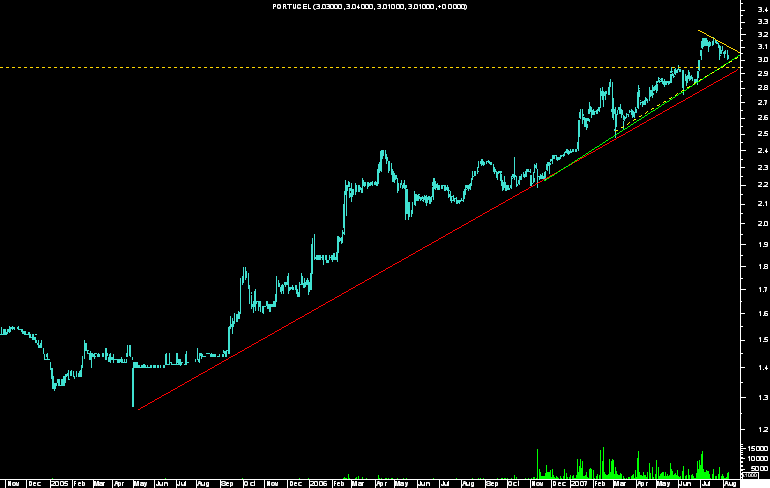Screen dimensions: 770x488
Task: Click the Sep label between 2005 and 2006
Action: click(x=227, y=484)
